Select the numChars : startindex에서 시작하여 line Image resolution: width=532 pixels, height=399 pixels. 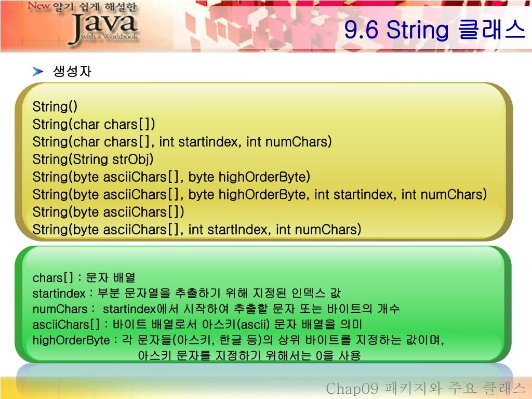[x=216, y=309]
